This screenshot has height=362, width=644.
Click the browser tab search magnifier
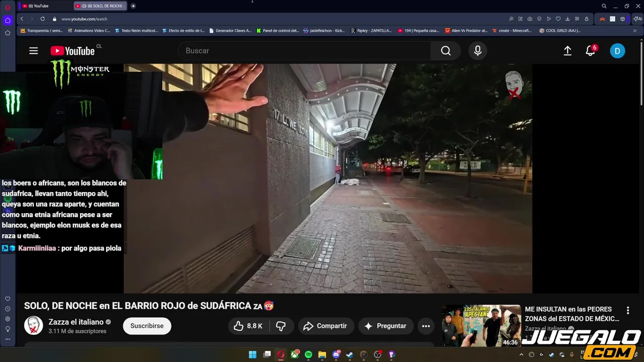coord(604,6)
